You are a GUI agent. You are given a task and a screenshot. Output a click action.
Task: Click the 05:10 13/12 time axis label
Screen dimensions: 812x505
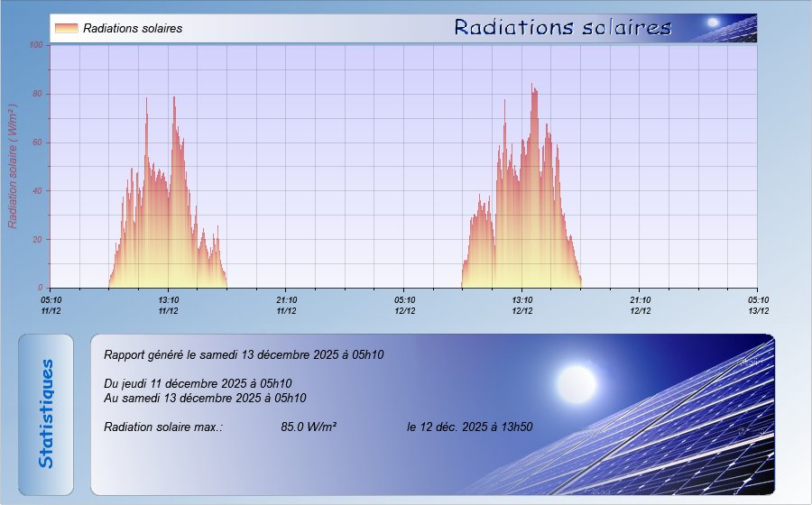[758, 305]
